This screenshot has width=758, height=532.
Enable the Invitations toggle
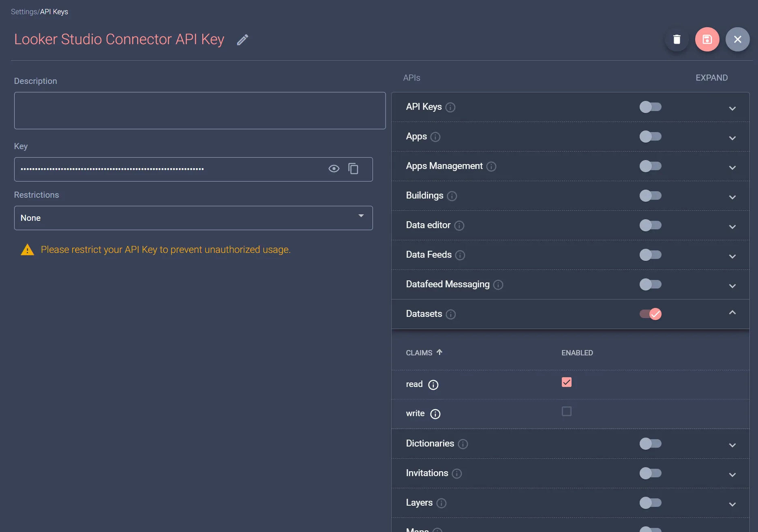click(650, 473)
